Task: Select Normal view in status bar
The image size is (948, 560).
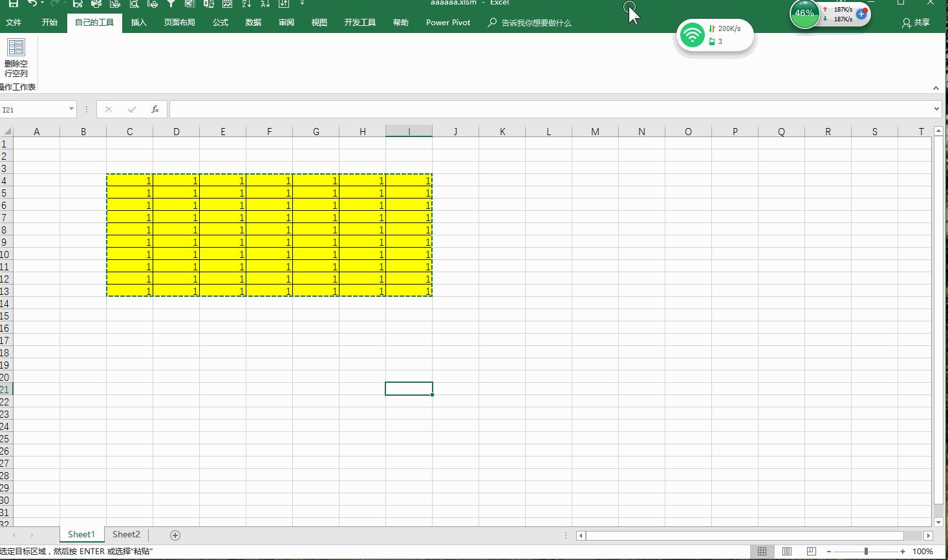Action: pos(762,551)
